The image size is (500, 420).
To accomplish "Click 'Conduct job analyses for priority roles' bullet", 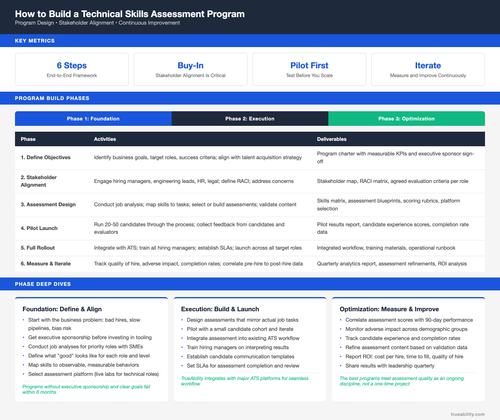I will [x=85, y=347].
